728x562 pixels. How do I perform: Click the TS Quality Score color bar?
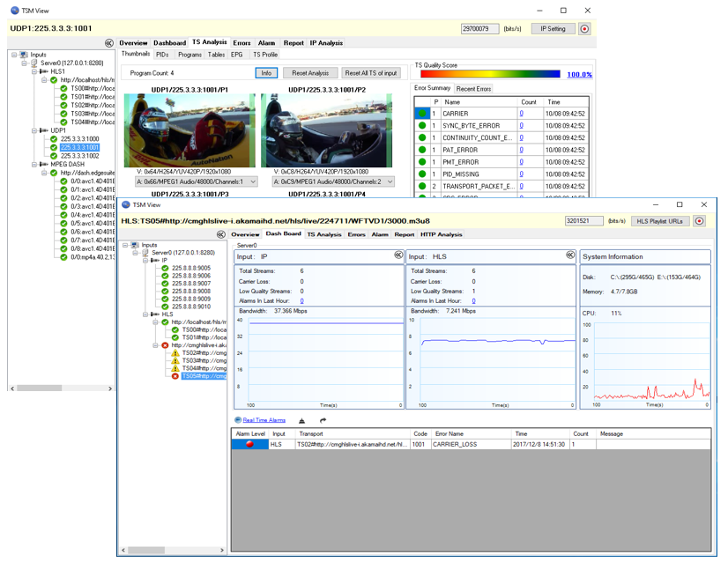pyautogui.click(x=488, y=75)
